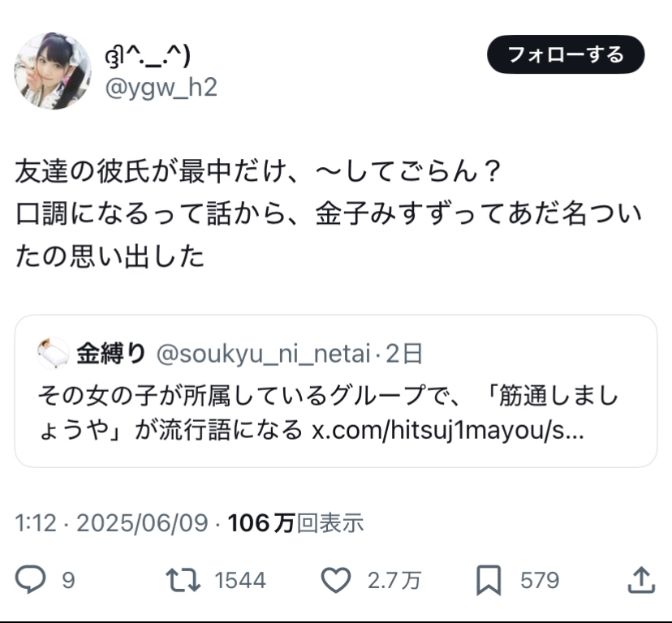The height and width of the screenshot is (623, 672).
Task: Like the post with the heart icon
Action: coord(334,579)
